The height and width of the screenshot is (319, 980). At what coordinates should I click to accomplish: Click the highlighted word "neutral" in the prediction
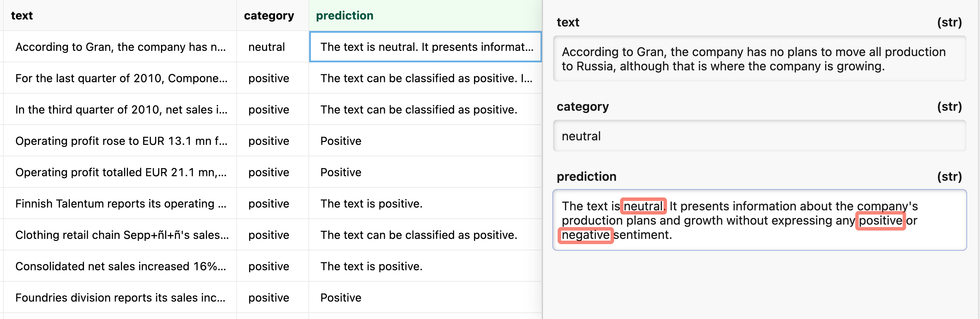click(x=643, y=206)
